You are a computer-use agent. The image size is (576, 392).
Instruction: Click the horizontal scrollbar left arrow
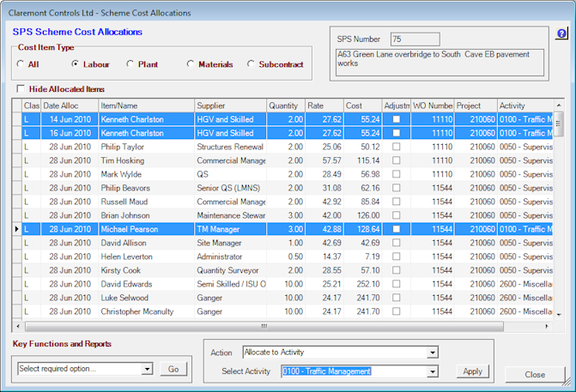(x=18, y=326)
